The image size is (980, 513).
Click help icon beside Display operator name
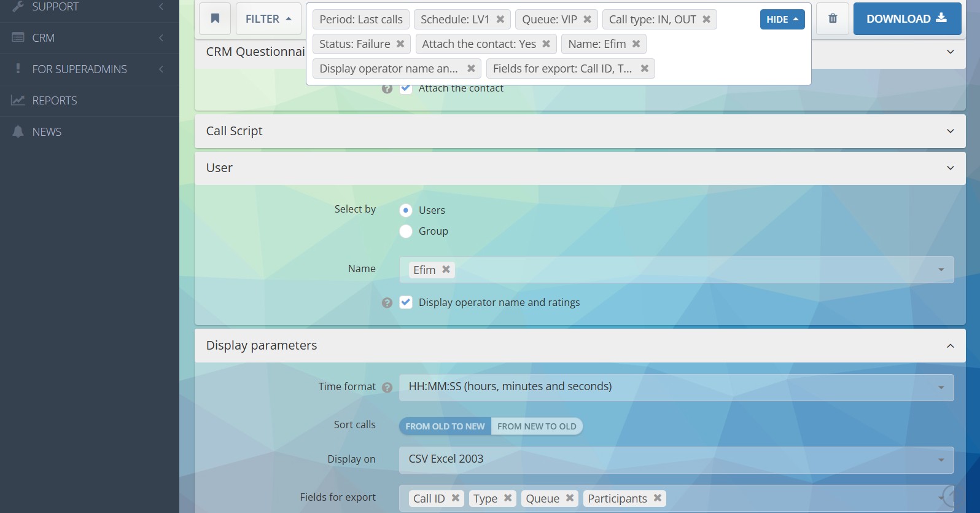(387, 302)
